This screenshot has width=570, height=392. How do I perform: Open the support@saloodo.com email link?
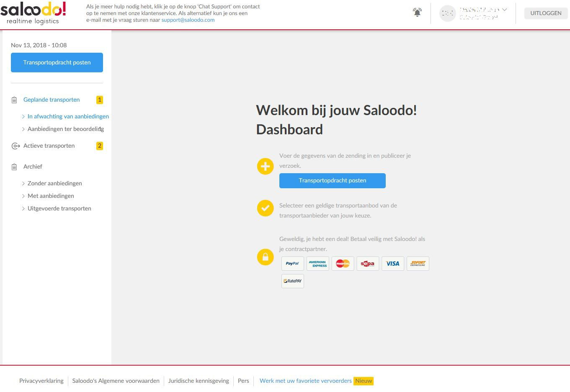pos(188,20)
